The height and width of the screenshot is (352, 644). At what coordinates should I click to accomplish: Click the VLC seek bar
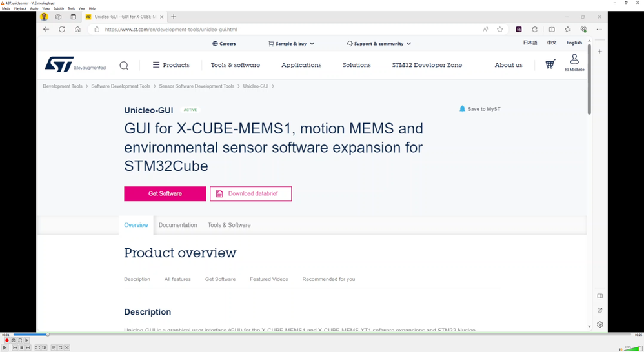(x=322, y=335)
